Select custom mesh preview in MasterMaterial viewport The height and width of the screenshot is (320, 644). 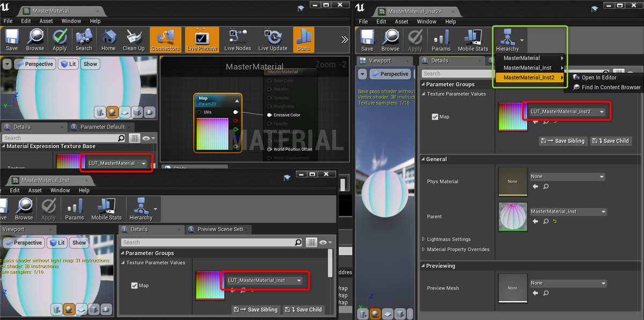(x=150, y=112)
